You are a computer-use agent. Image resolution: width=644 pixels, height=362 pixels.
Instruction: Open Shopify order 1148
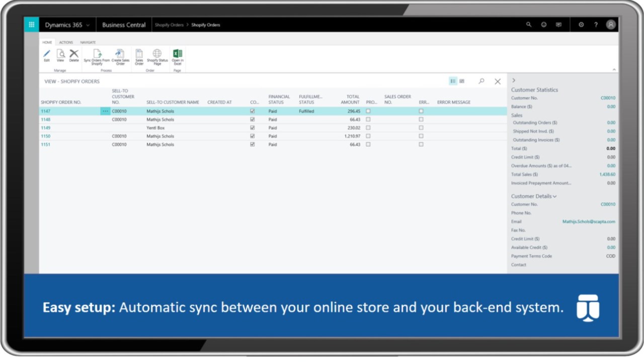click(x=46, y=120)
